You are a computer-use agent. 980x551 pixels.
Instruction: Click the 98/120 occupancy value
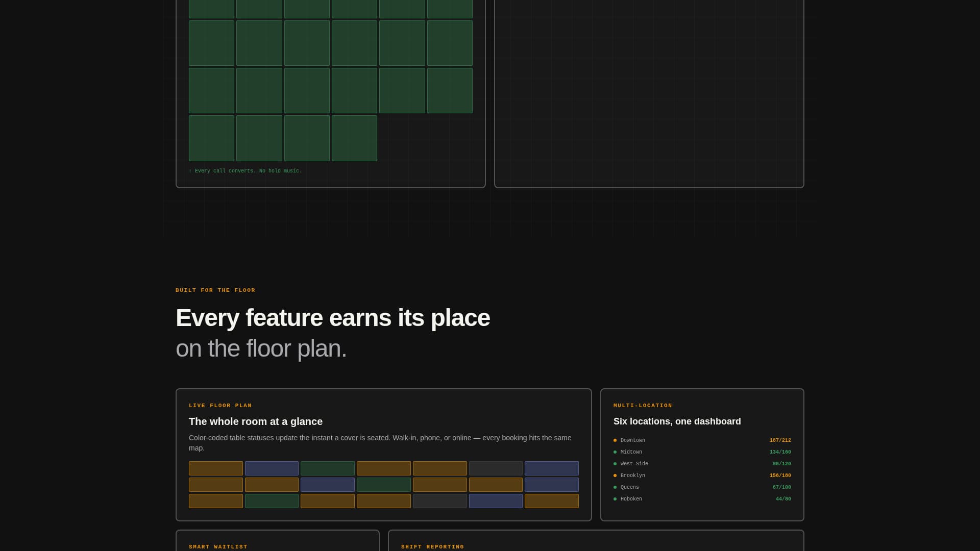click(x=782, y=464)
